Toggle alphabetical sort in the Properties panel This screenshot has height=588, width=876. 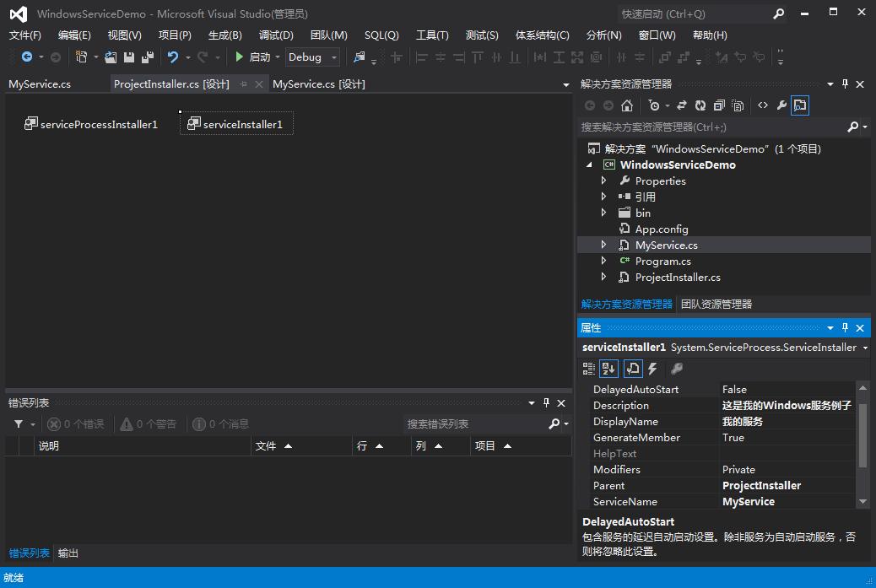(x=609, y=369)
